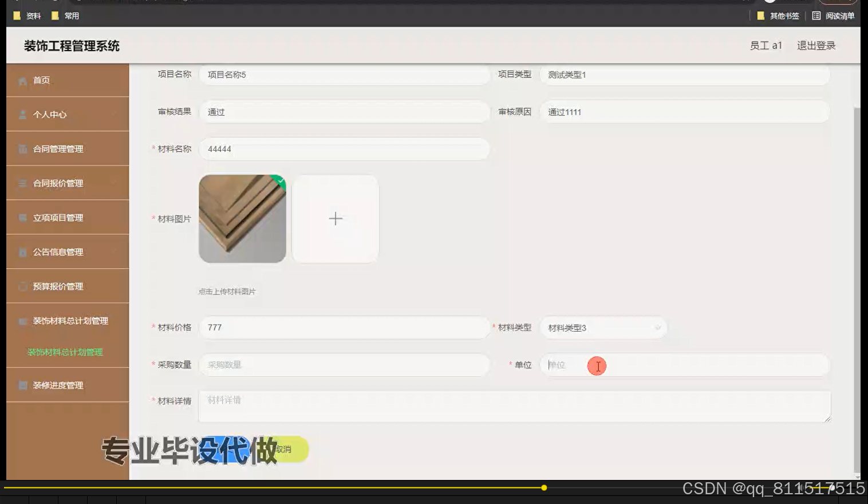Click the 装修进度管理 progress icon

point(22,385)
